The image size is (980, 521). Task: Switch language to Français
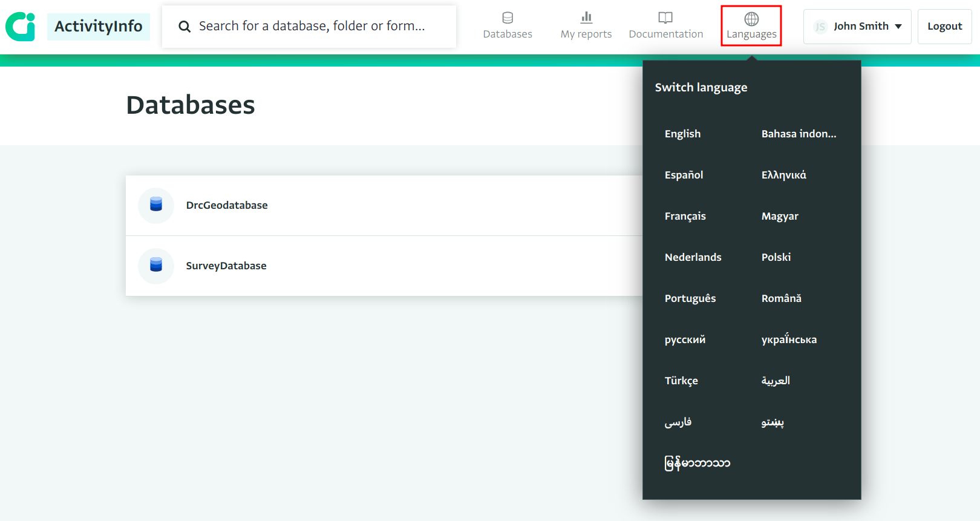pyautogui.click(x=685, y=216)
